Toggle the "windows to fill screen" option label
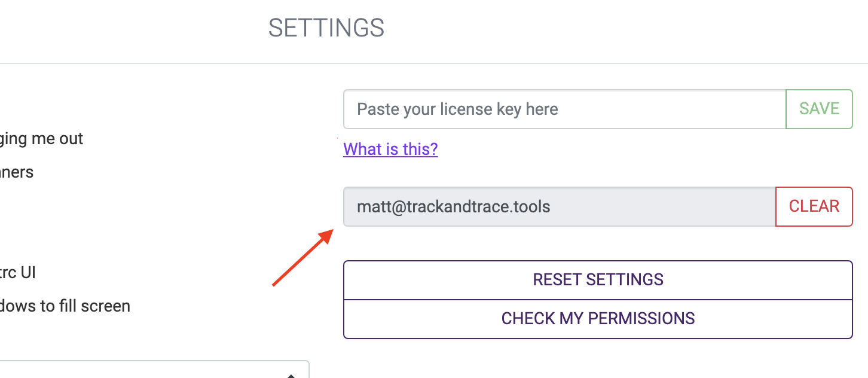 click(x=65, y=306)
